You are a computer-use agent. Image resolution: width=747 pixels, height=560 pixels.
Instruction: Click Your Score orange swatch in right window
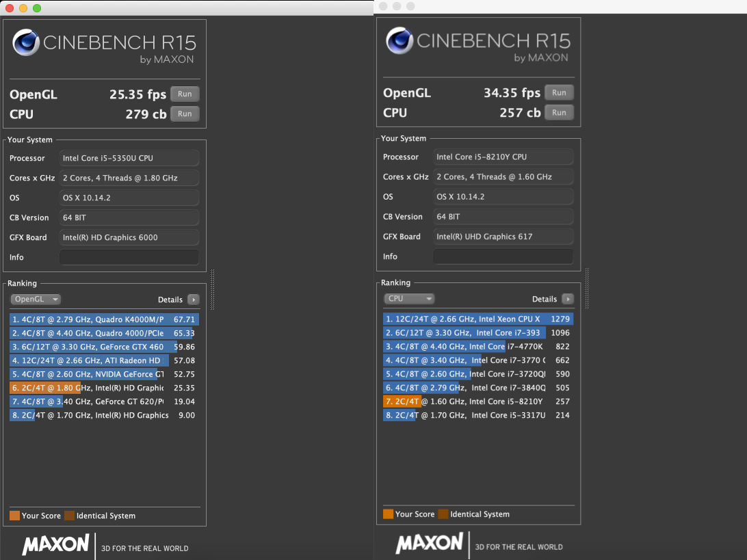click(x=389, y=514)
